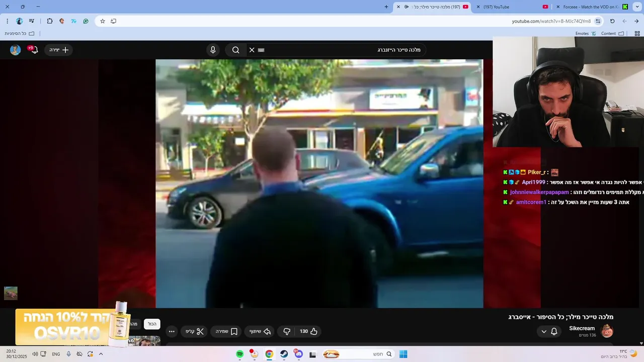Open site information icon in address bar

coord(598,21)
